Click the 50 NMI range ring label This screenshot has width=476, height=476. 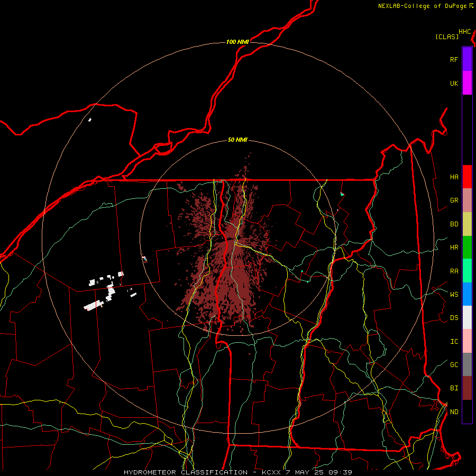[x=237, y=140]
